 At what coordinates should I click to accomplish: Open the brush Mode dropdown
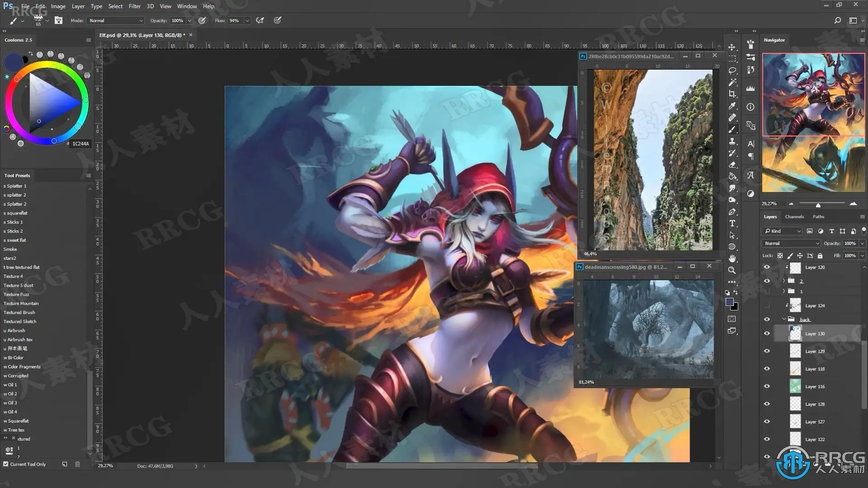click(116, 20)
